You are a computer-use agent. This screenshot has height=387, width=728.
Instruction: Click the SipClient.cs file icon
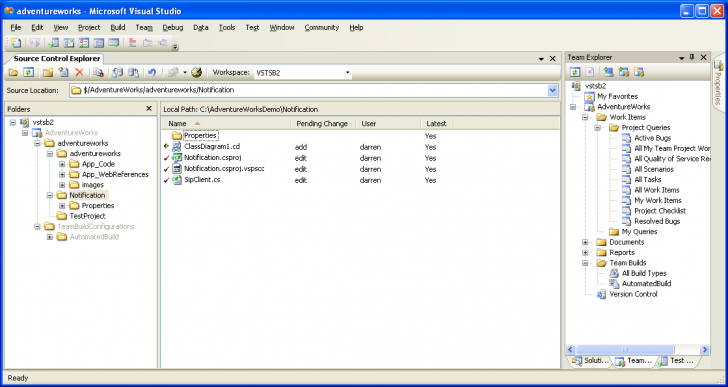point(176,180)
